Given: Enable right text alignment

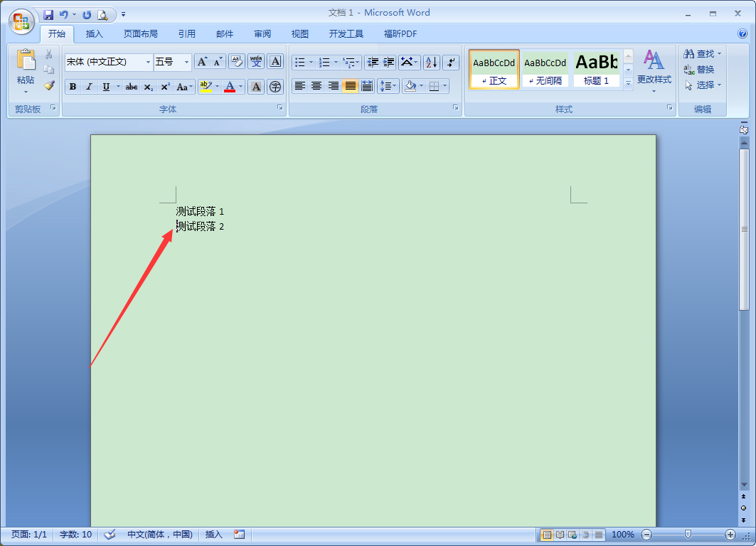Looking at the screenshot, I should (x=332, y=86).
